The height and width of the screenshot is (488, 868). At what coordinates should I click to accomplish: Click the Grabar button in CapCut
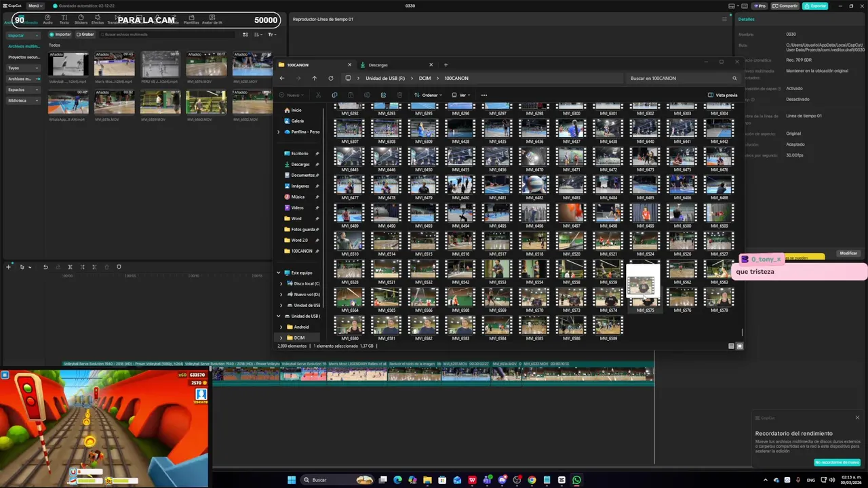pos(85,34)
